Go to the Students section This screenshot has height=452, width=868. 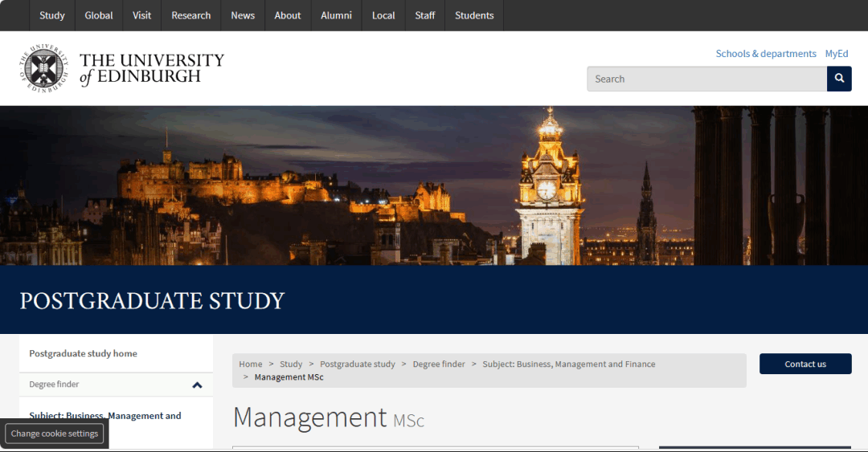[x=474, y=15]
